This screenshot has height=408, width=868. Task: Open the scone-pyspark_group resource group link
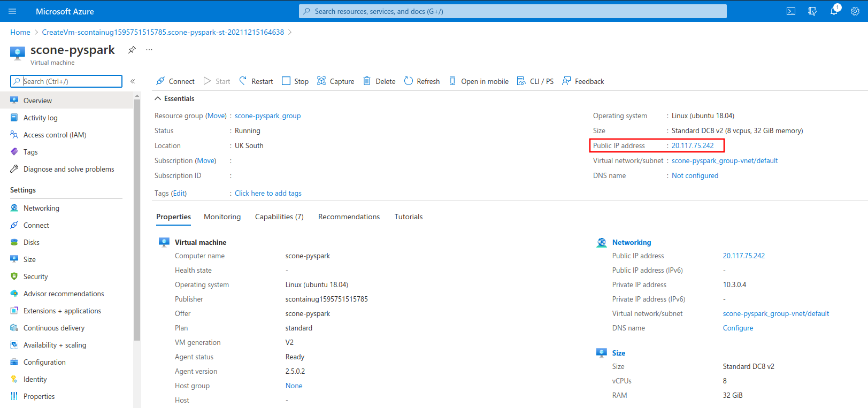(x=267, y=116)
